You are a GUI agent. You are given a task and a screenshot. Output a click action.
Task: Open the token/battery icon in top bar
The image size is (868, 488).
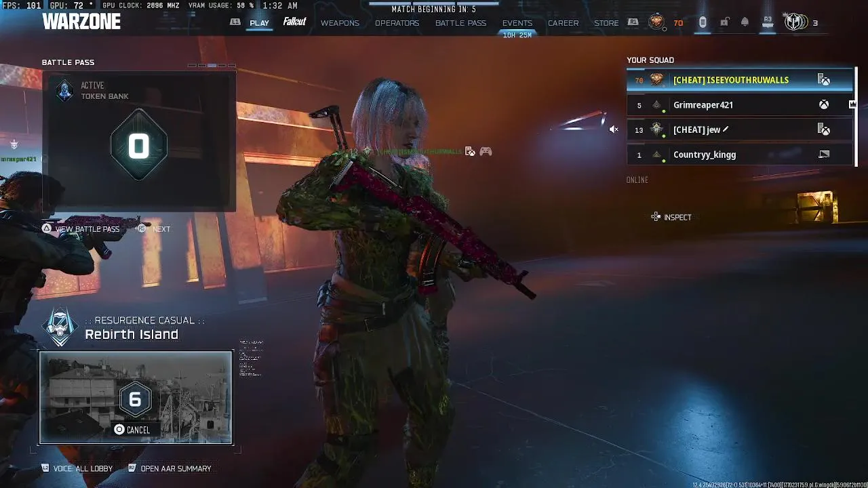click(x=703, y=22)
